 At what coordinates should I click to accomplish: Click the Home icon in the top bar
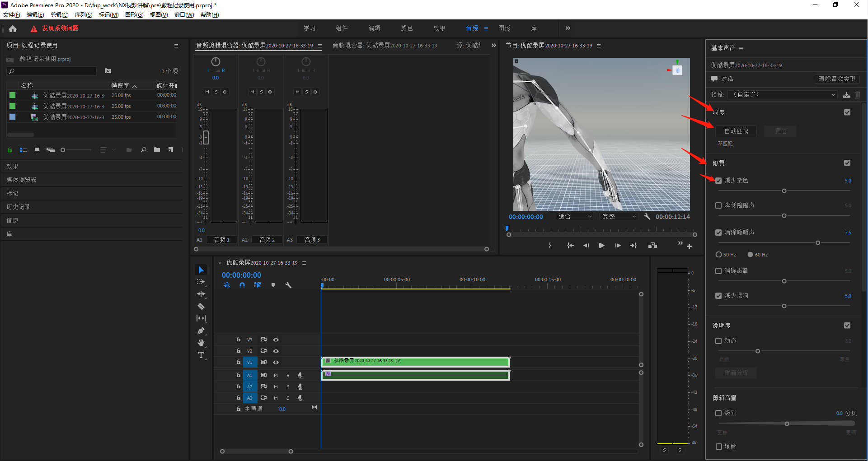pyautogui.click(x=13, y=28)
